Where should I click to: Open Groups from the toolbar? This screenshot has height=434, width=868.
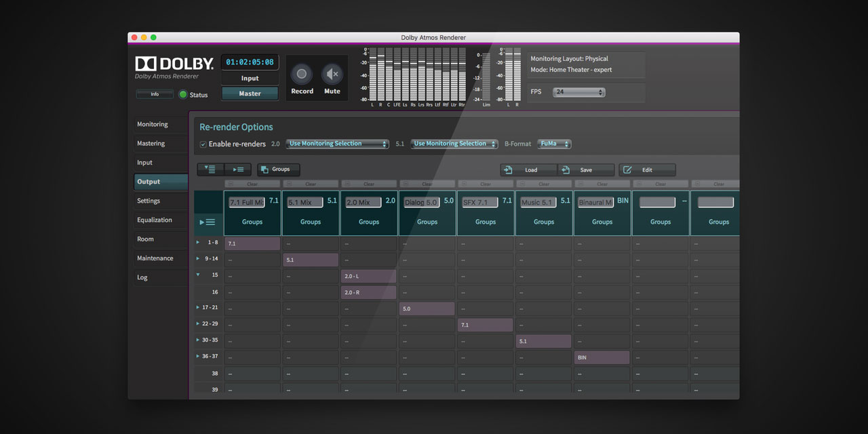click(278, 170)
